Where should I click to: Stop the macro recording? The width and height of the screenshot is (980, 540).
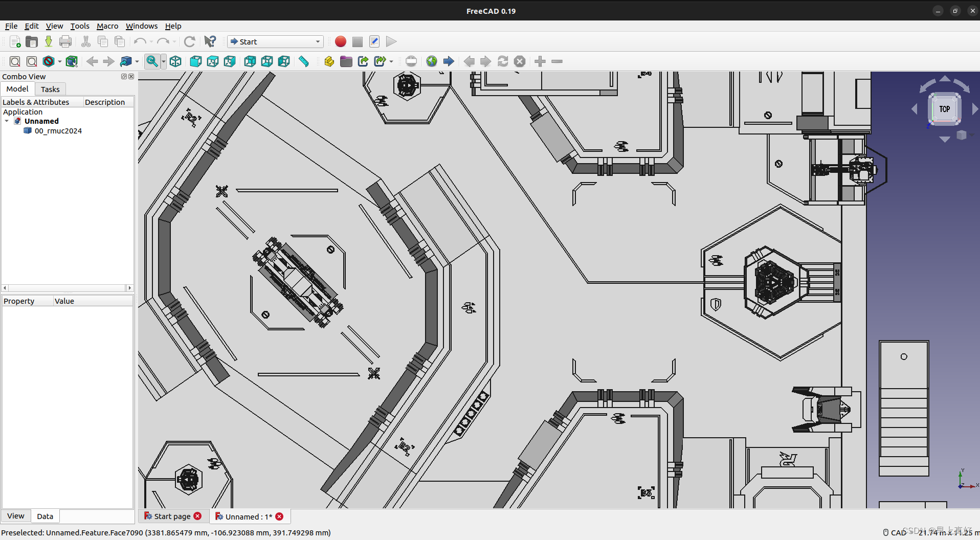(x=357, y=41)
